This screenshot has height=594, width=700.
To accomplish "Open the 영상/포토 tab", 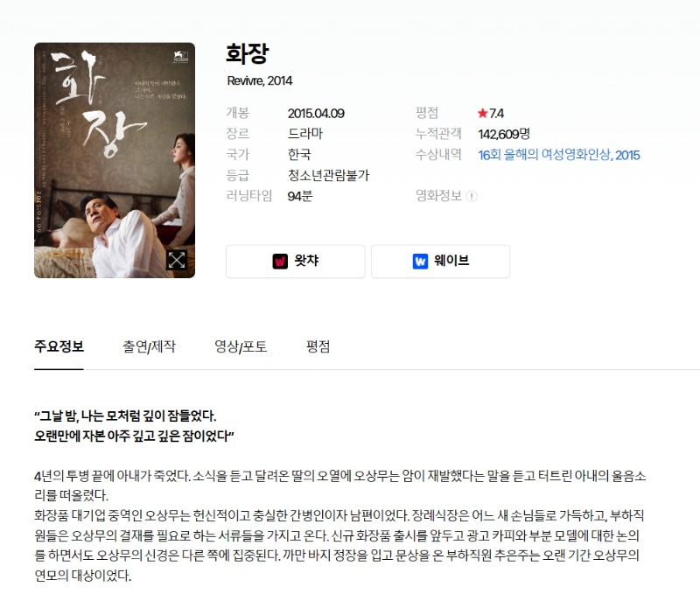I will (241, 346).
